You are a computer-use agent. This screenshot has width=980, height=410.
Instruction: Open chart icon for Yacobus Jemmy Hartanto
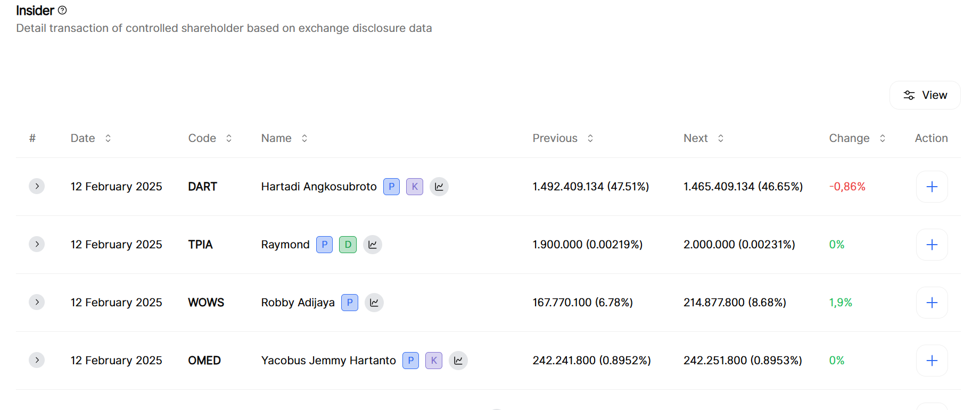[x=458, y=361]
